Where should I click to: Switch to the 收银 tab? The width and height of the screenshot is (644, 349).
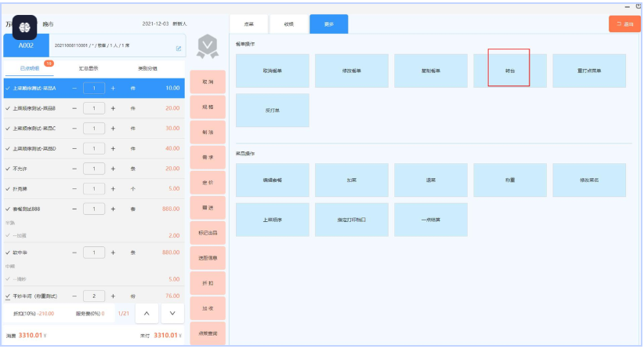click(x=288, y=24)
